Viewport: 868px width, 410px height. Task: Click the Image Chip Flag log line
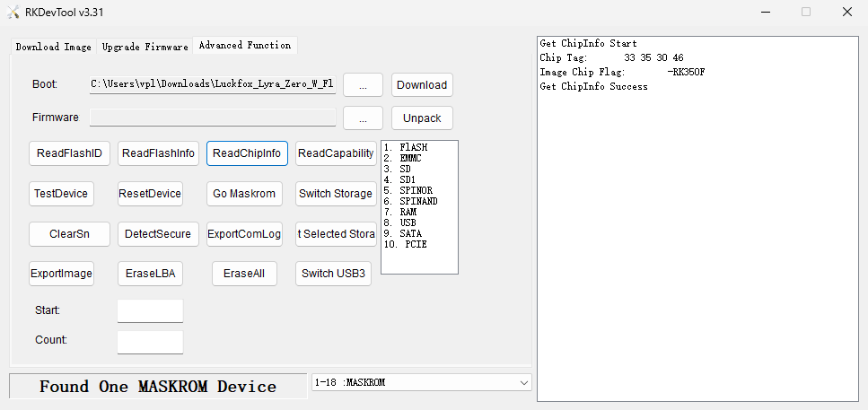tap(622, 72)
